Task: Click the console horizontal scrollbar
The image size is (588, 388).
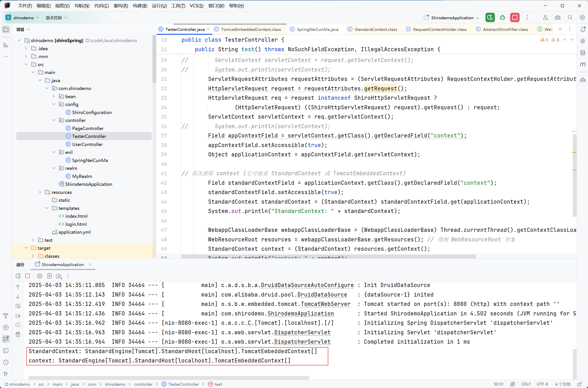Action: (x=169, y=378)
